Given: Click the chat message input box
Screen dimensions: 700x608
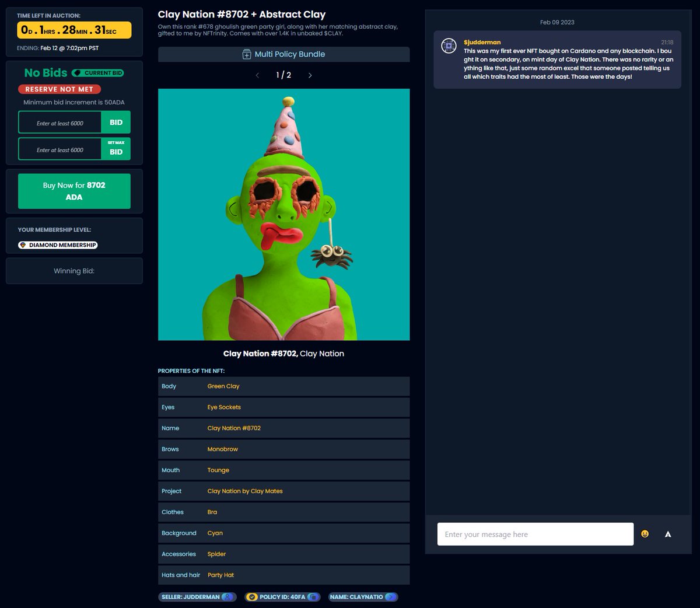Looking at the screenshot, I should click(535, 534).
